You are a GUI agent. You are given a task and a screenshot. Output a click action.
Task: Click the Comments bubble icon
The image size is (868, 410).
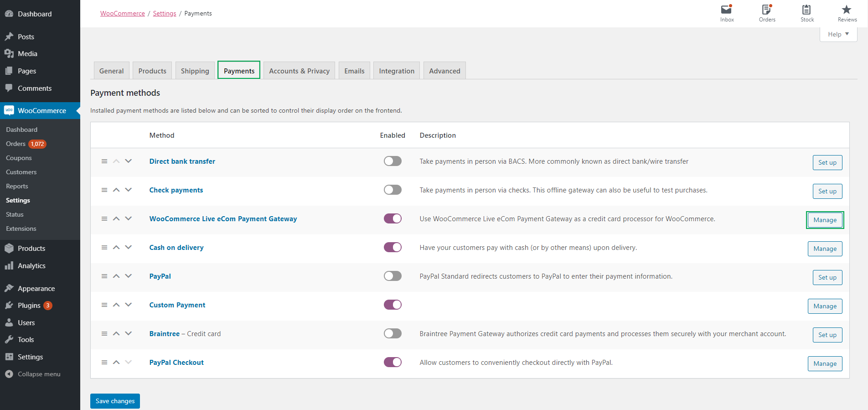tap(9, 88)
